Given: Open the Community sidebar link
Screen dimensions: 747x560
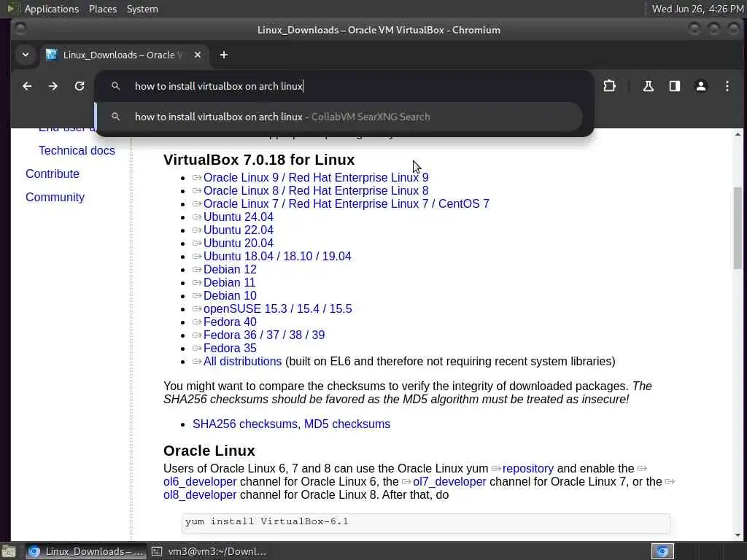Looking at the screenshot, I should click(x=55, y=197).
